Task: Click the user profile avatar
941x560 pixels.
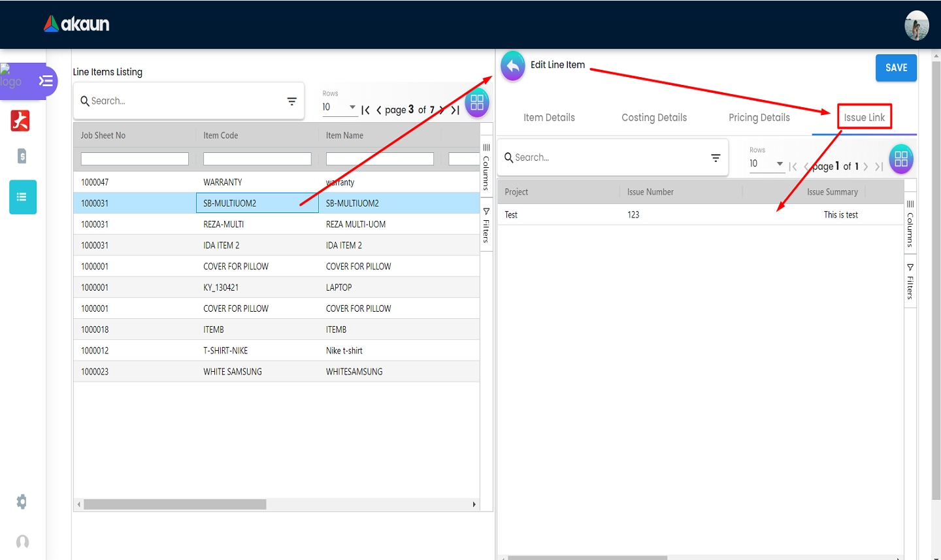Action: (916, 25)
